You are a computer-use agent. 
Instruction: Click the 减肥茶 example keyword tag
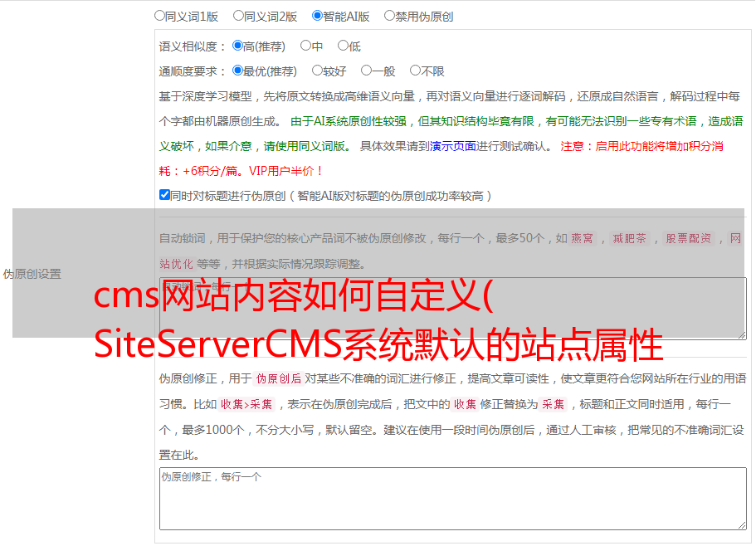[x=629, y=238]
